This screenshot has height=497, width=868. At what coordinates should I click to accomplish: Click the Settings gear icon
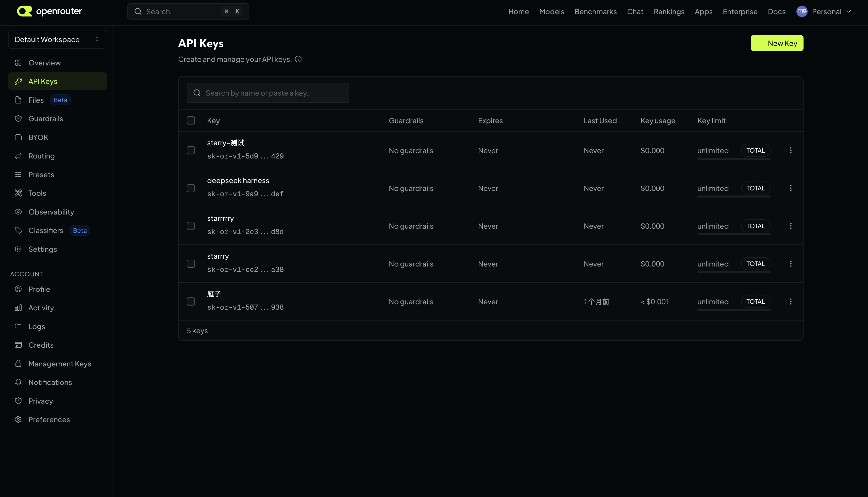pyautogui.click(x=19, y=249)
